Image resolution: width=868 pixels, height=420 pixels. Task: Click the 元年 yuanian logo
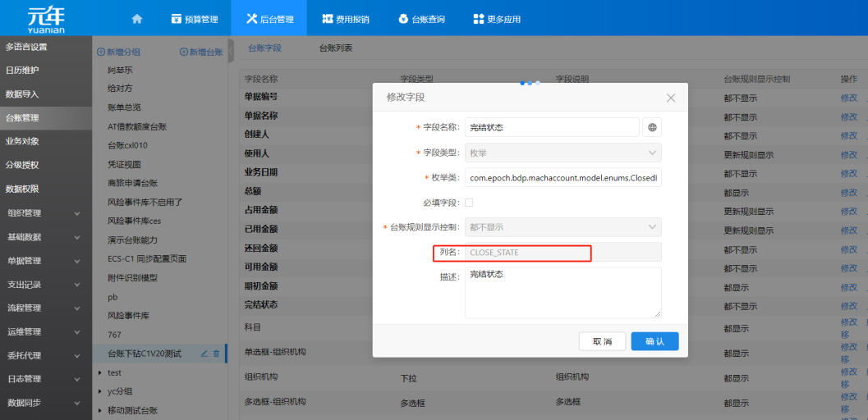(x=46, y=19)
